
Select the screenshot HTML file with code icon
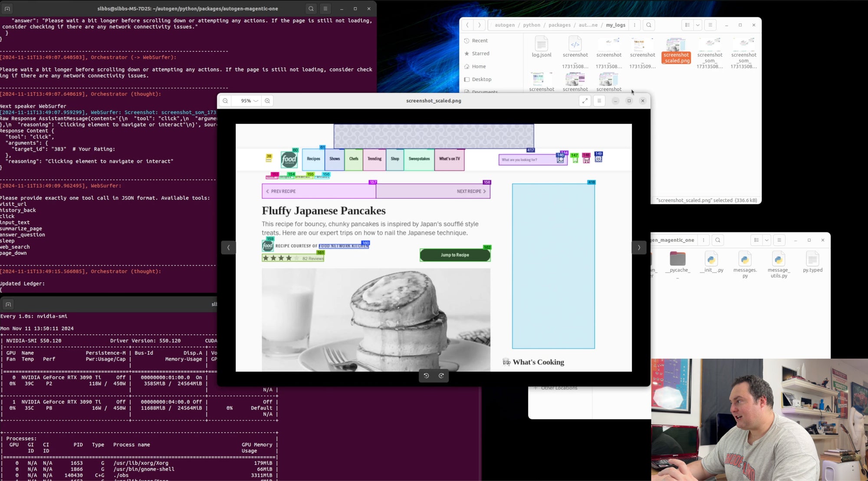[575, 52]
